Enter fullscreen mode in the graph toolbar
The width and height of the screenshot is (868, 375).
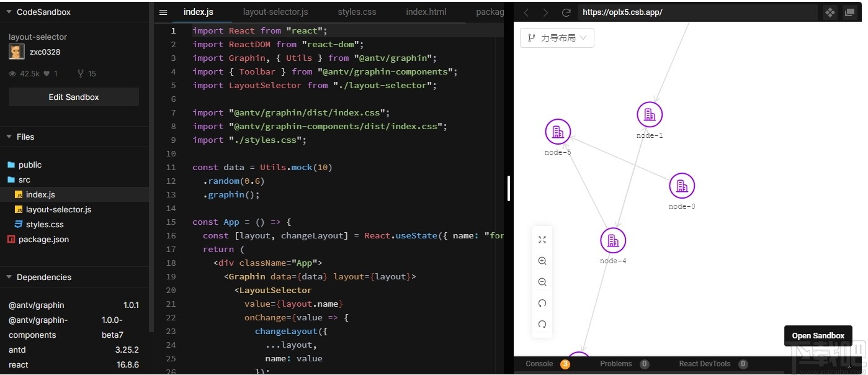[x=542, y=239]
